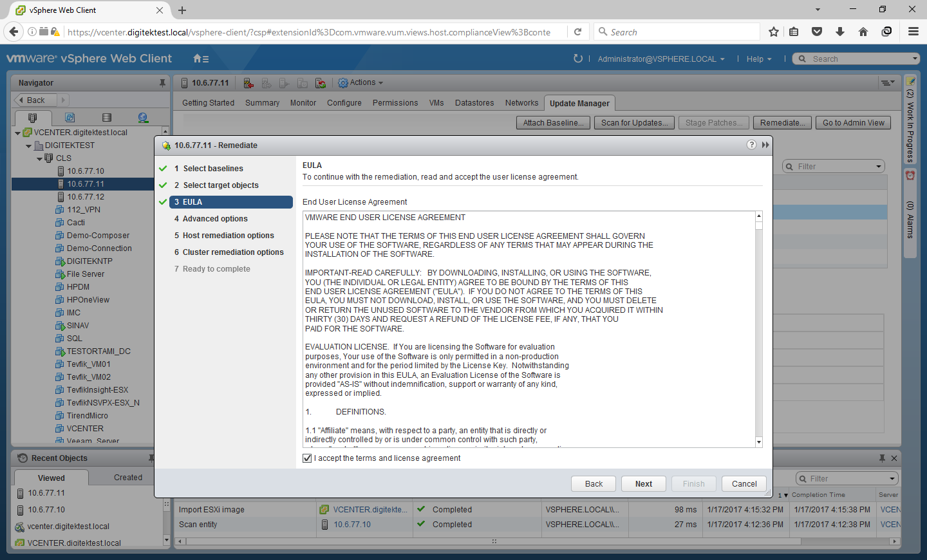The image size is (927, 560).
Task: Click the double-arrow minimize dialog icon
Action: tap(765, 145)
